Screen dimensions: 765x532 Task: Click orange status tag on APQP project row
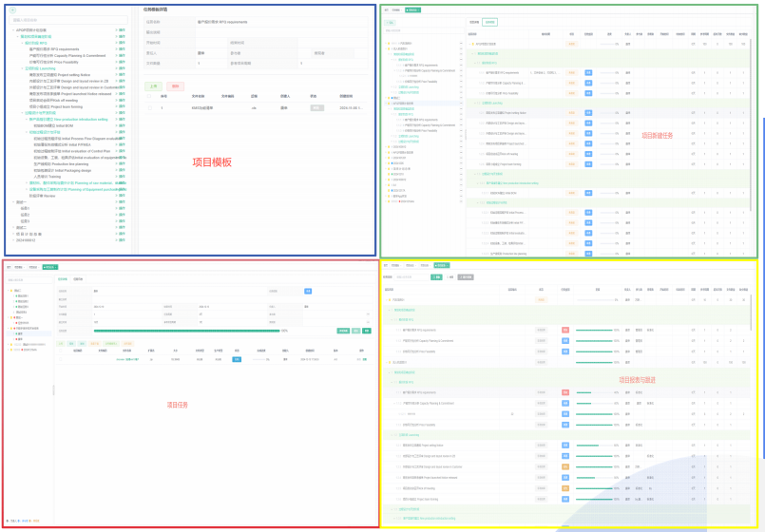[571, 44]
